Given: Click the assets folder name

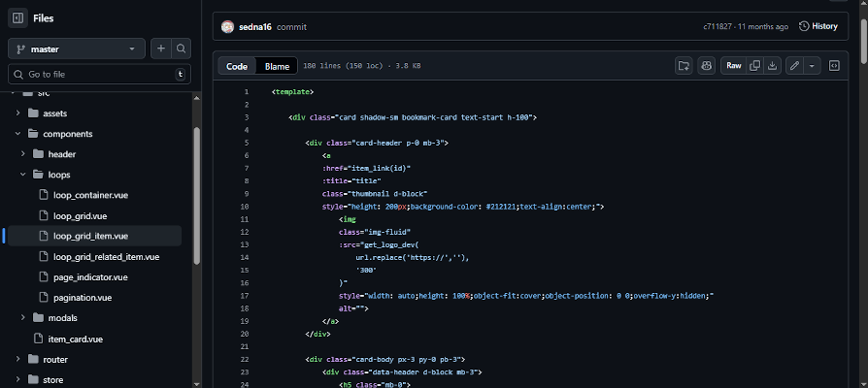Looking at the screenshot, I should [54, 113].
